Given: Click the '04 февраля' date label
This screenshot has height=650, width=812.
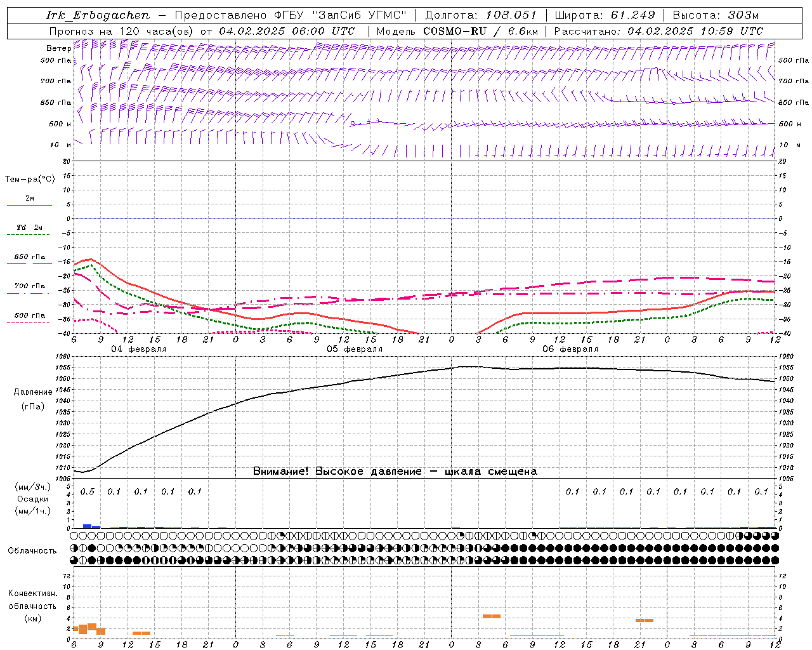Looking at the screenshot, I should pyautogui.click(x=139, y=349).
